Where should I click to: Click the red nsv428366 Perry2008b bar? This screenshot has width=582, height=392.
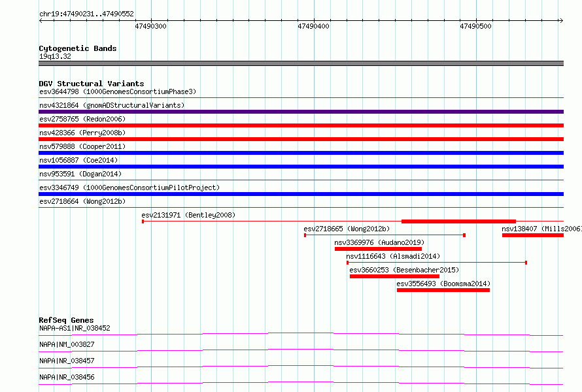click(301, 139)
